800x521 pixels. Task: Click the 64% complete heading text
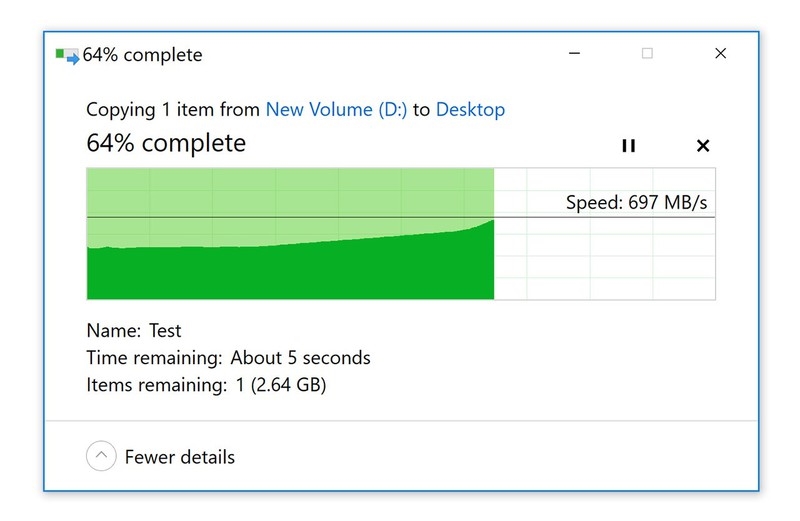point(166,143)
